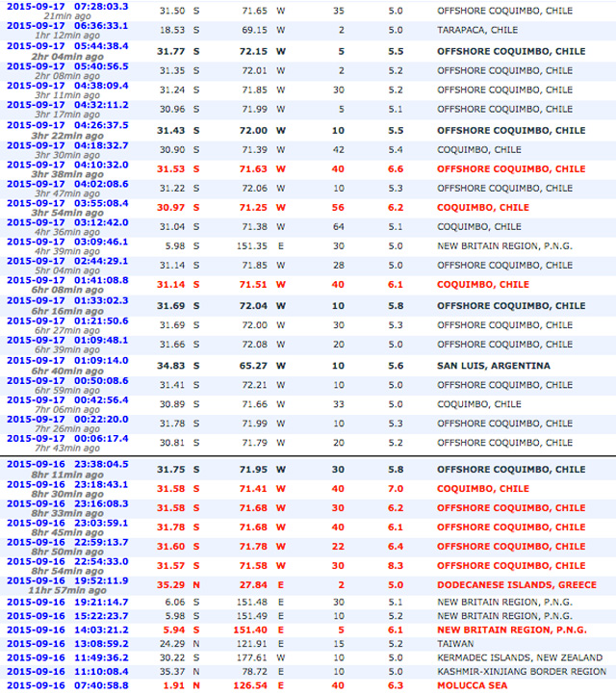This screenshot has height=694, width=616.
Task: Select longitude value 126.54
Action: click(250, 685)
